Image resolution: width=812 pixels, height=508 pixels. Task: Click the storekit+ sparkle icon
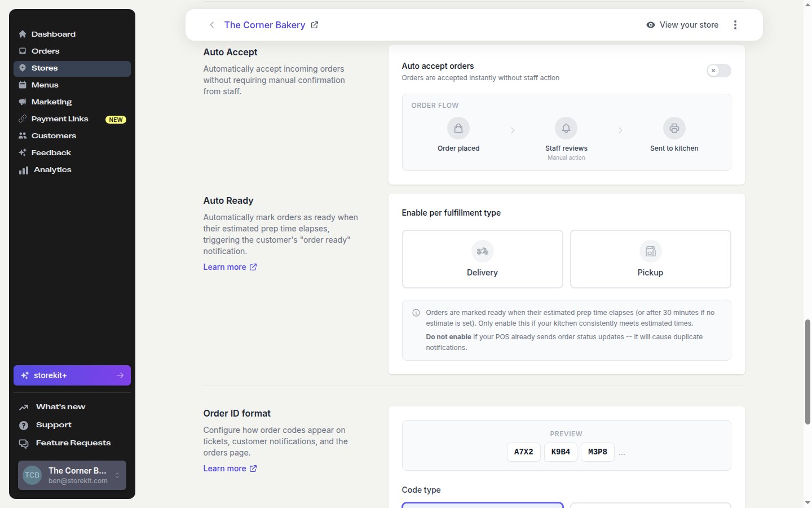25,375
